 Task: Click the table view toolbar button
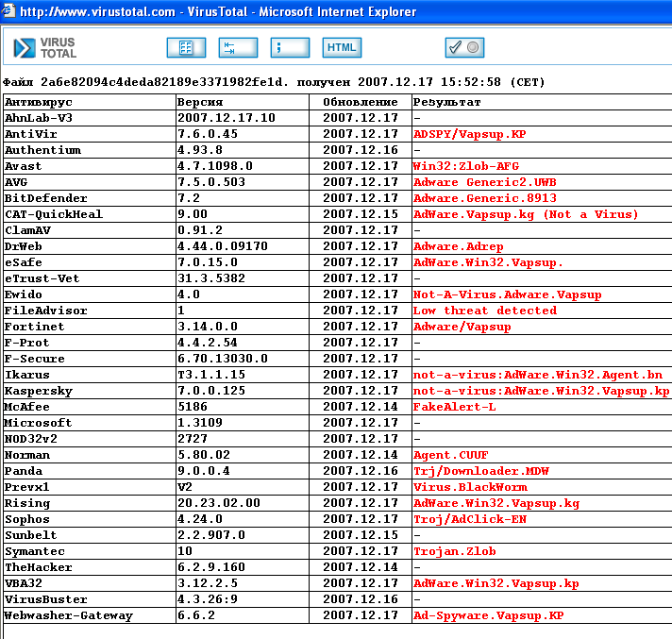point(186,47)
